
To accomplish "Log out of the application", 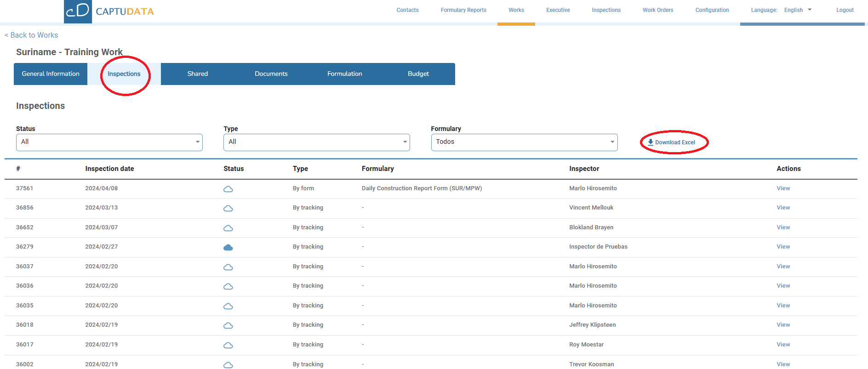I will tap(845, 10).
